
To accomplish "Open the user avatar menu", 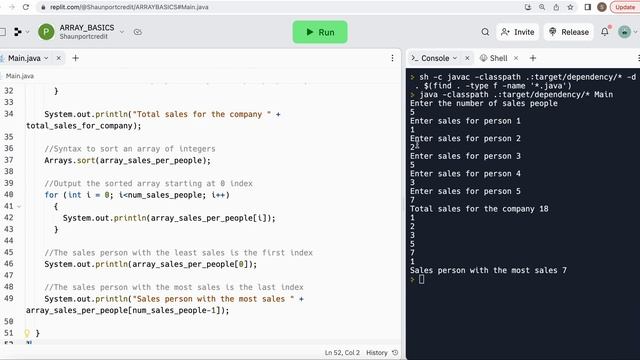I will click(x=624, y=32).
